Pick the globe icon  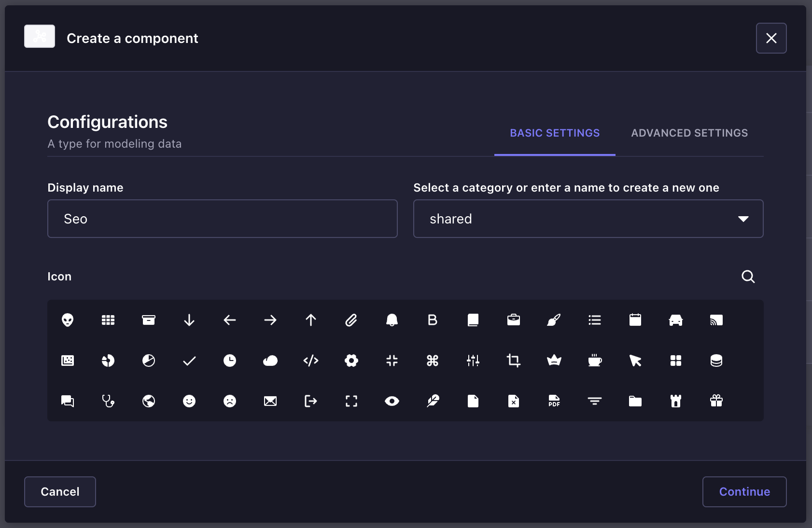click(149, 401)
